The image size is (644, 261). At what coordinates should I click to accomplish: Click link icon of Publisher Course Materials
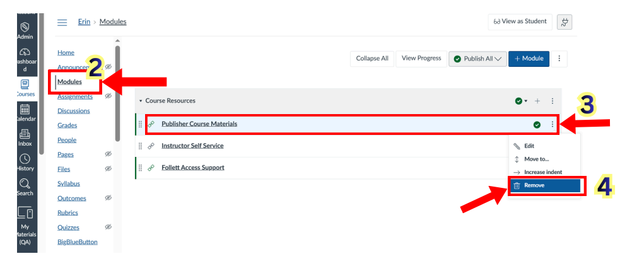[151, 124]
